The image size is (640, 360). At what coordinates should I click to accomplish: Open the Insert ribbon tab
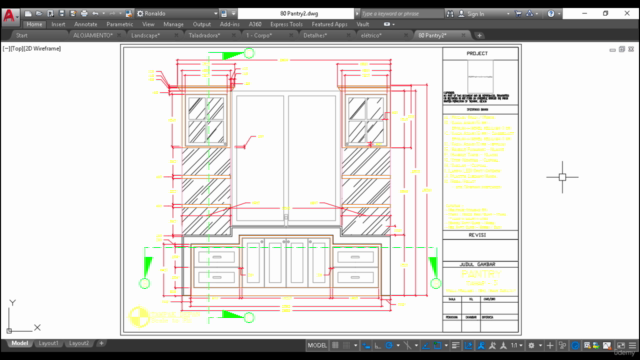click(58, 24)
